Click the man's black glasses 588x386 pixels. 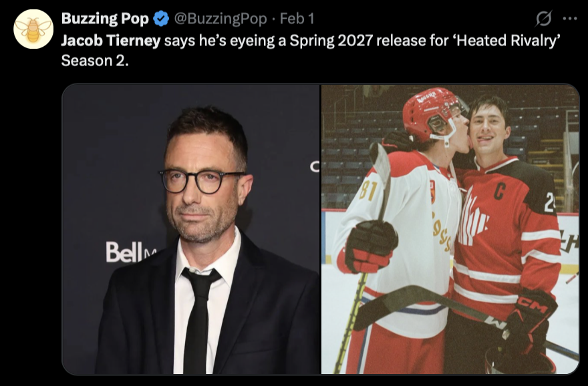pyautogui.click(x=202, y=180)
